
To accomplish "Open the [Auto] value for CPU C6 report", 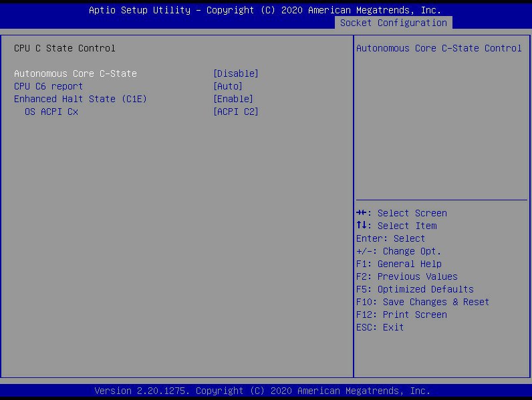I will click(228, 86).
